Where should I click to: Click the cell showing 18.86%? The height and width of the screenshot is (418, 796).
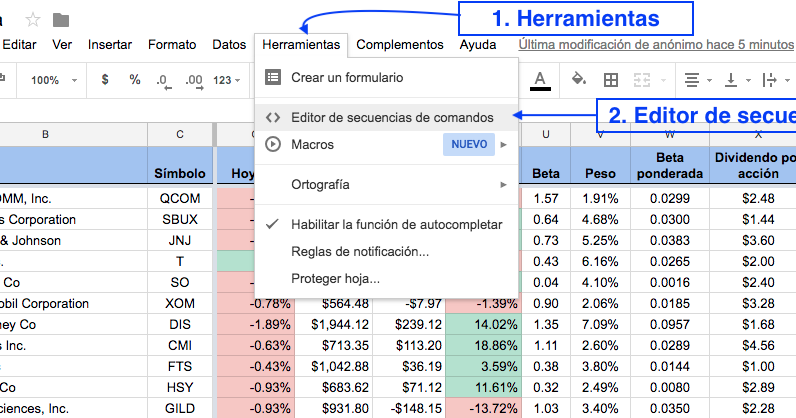coord(483,345)
